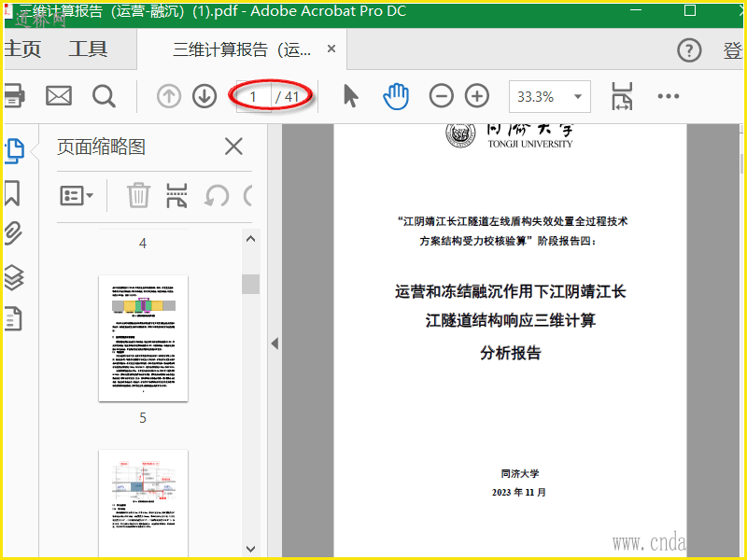Click the date 2023 年 11 月
This screenshot has width=747, height=560.
point(519,493)
